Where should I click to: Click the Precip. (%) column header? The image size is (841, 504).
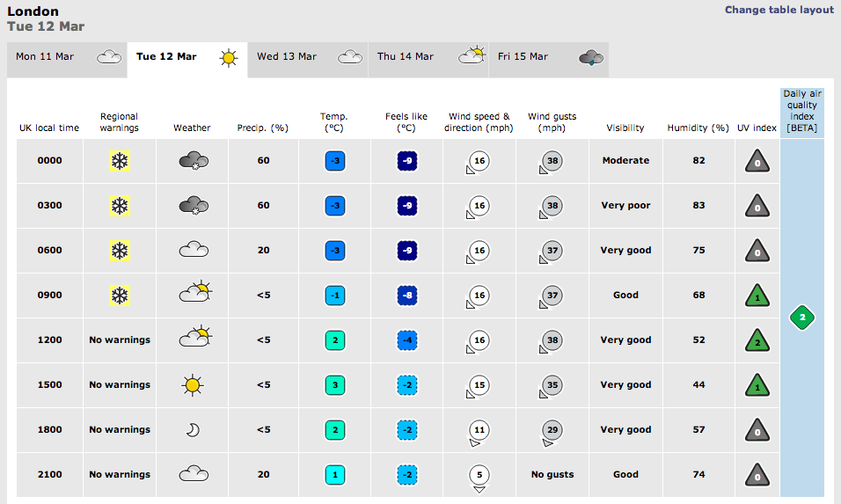pyautogui.click(x=263, y=128)
